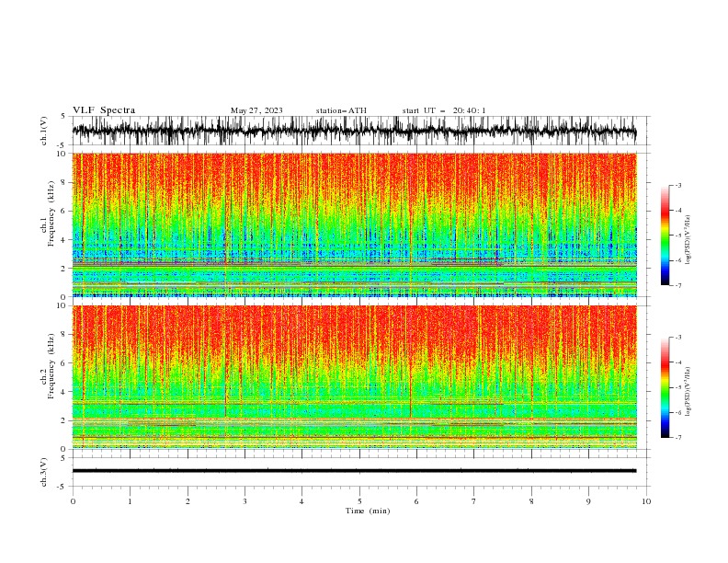Click the ch.2 PSD color scale bar
Image resolution: width=728 pixels, height=563 pixels.
pos(665,387)
